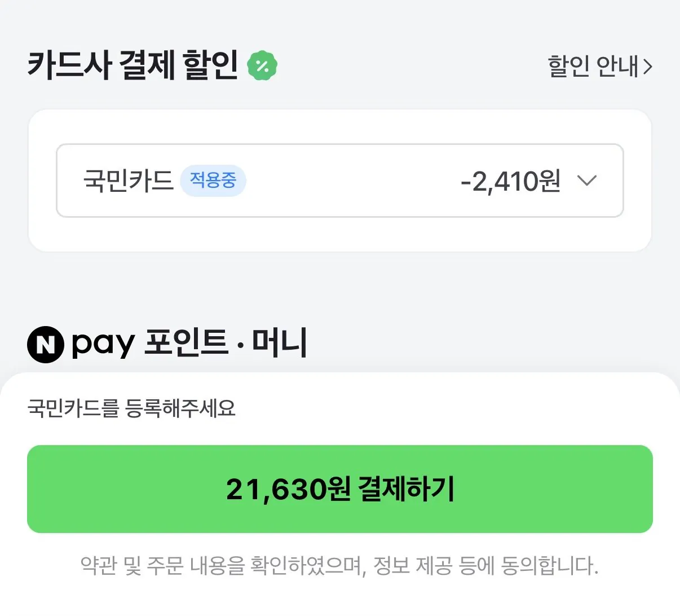The width and height of the screenshot is (680, 616).
Task: Tap the 정보 제공 text in agreement notice
Action: pyautogui.click(x=412, y=565)
